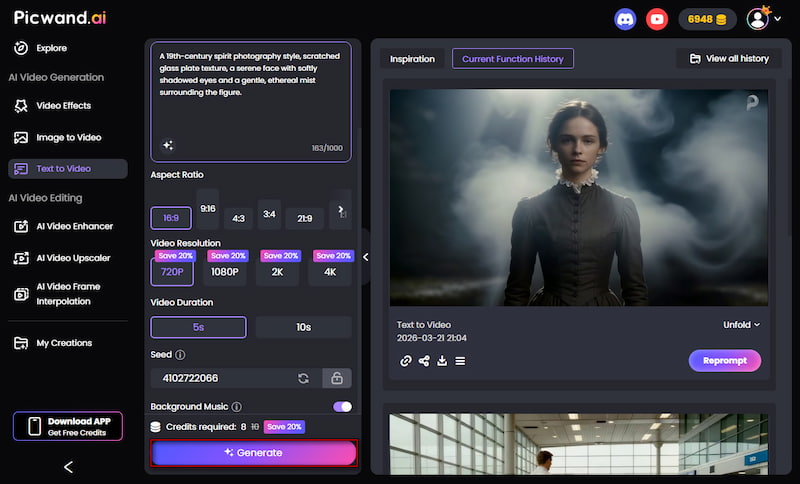The height and width of the screenshot is (484, 800).
Task: Choose 2K video resolution
Action: [x=277, y=272]
